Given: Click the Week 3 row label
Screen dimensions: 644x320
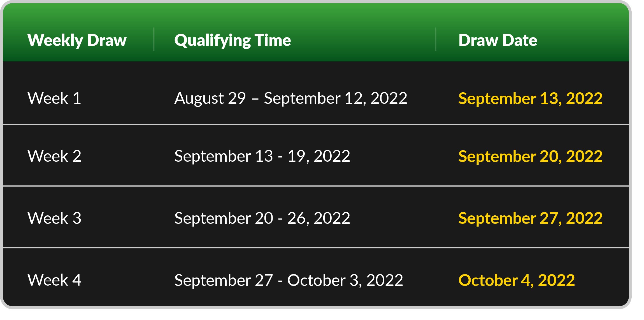Looking at the screenshot, I should pos(54,218).
